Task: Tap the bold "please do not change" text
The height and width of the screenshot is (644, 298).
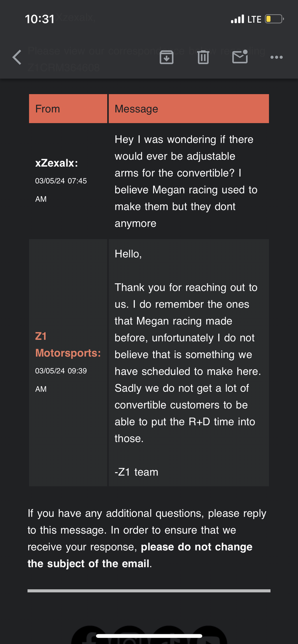Action: click(x=196, y=547)
